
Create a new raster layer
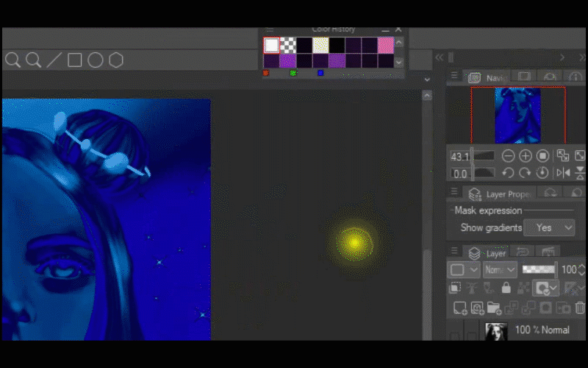pos(460,308)
